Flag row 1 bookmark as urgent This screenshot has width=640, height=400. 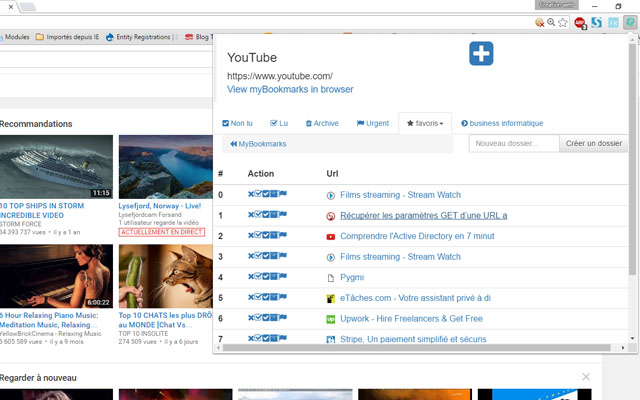[283, 214]
